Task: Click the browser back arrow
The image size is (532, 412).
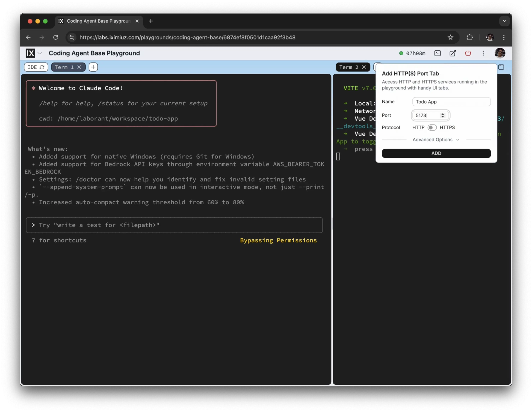Action: tap(28, 37)
